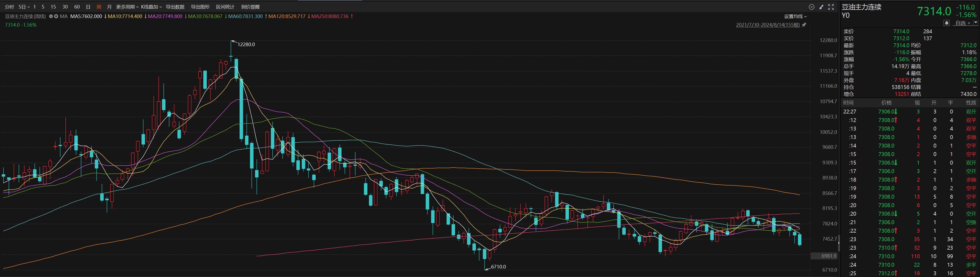Image resolution: width=980 pixels, height=277 pixels.
Task: Click the circled down-arrow icon above chart
Action: coord(811,7)
